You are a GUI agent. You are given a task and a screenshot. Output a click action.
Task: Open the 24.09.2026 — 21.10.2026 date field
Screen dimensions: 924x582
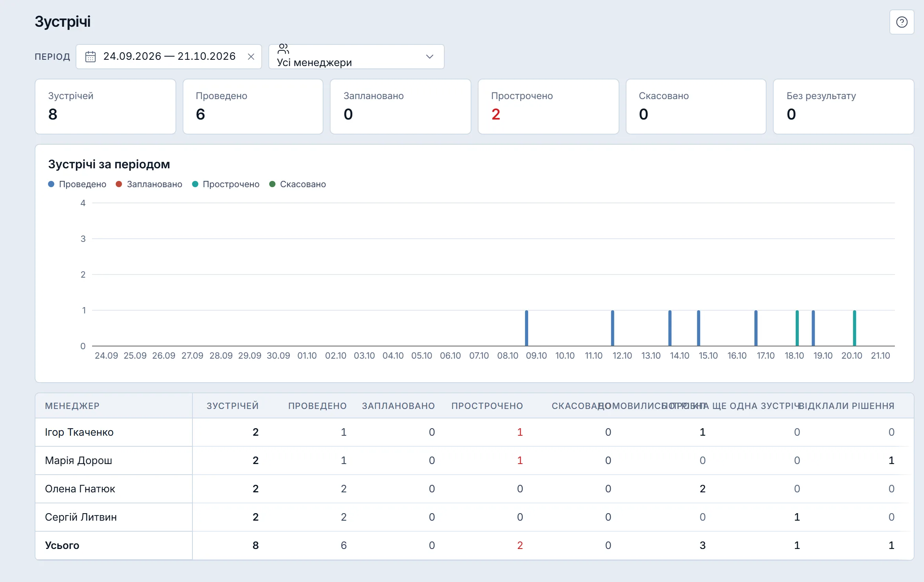pos(169,57)
